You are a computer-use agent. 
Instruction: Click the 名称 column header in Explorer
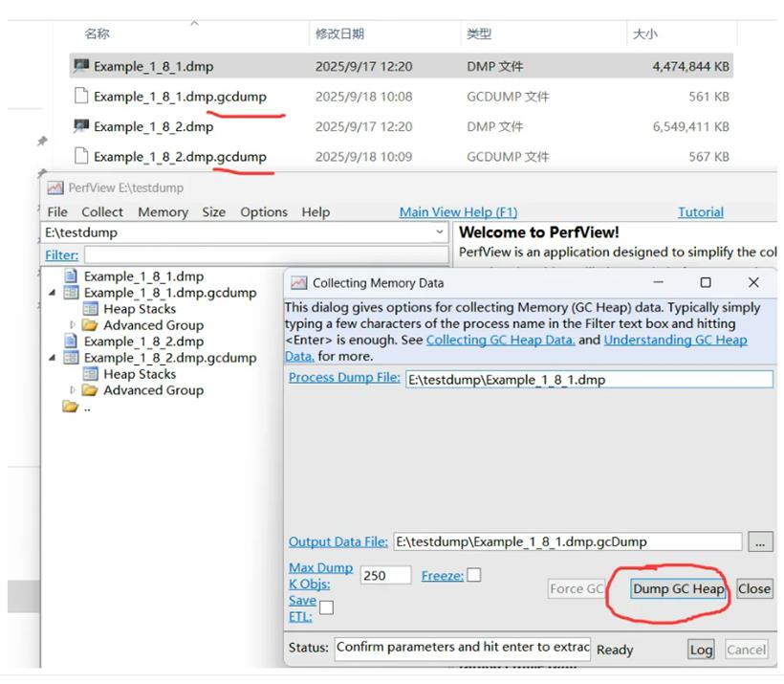(x=97, y=34)
